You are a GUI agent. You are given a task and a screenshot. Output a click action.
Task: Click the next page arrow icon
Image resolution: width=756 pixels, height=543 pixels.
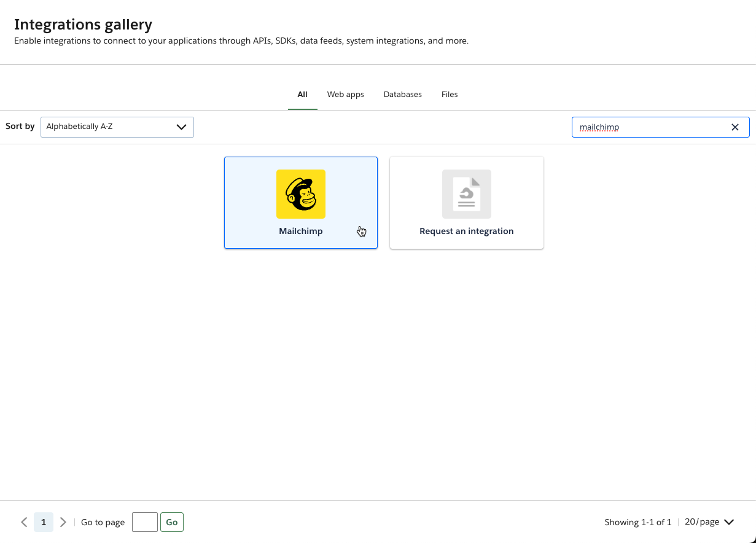coord(63,522)
